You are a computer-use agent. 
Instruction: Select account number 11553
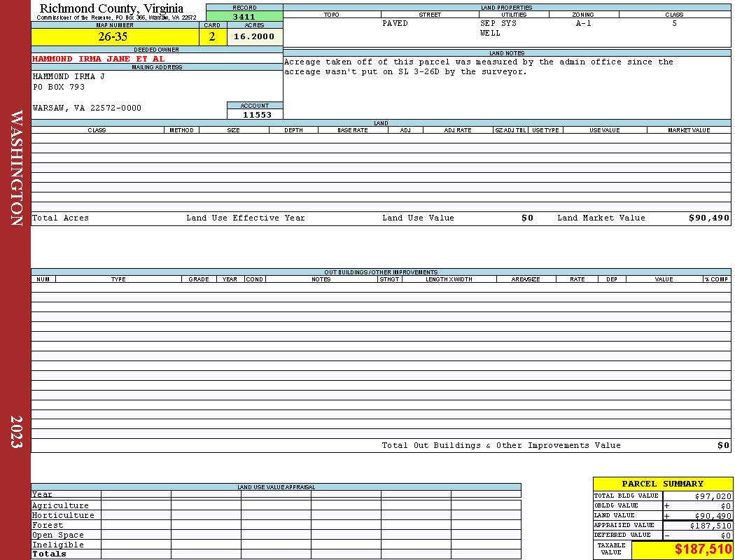[257, 115]
